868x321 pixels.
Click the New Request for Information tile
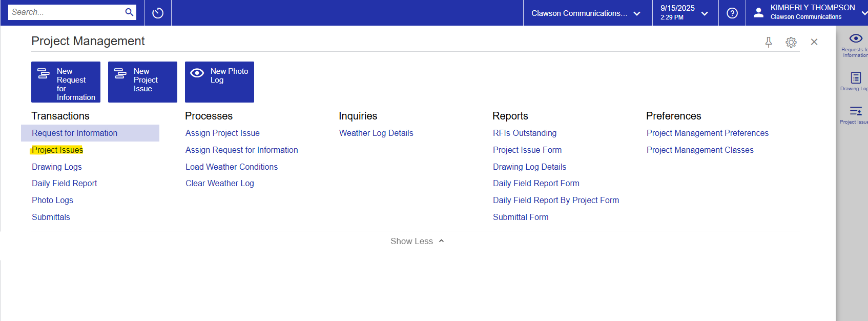[x=66, y=82]
